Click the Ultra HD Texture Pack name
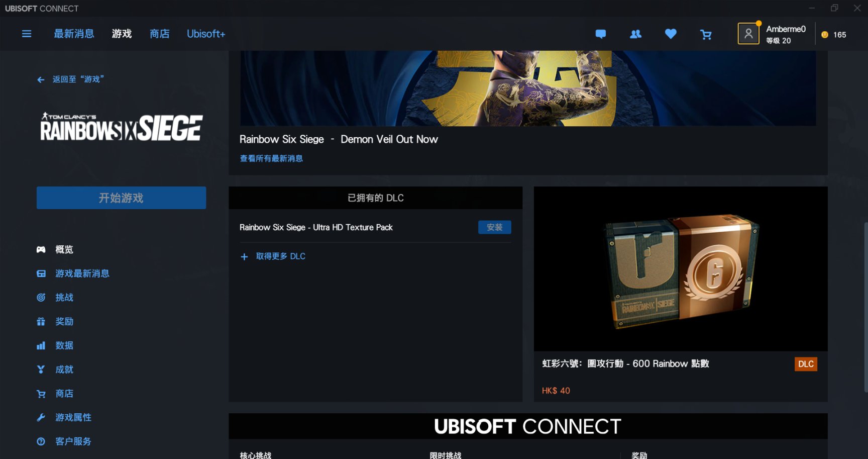The width and height of the screenshot is (868, 459). pos(316,227)
